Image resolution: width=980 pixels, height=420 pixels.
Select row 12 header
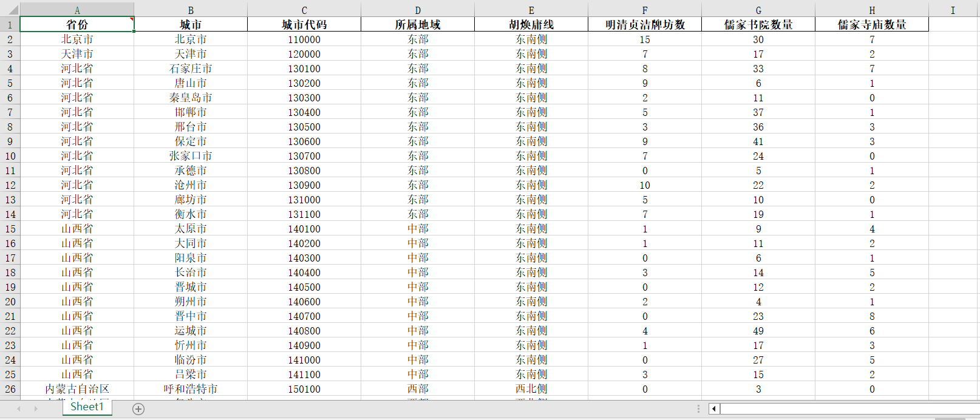pos(10,185)
